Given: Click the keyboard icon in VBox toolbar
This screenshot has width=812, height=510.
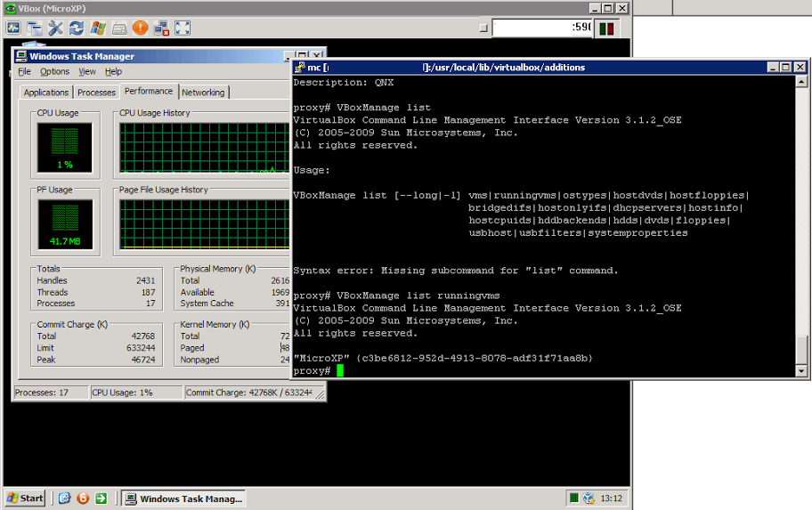Looking at the screenshot, I should 119,28.
